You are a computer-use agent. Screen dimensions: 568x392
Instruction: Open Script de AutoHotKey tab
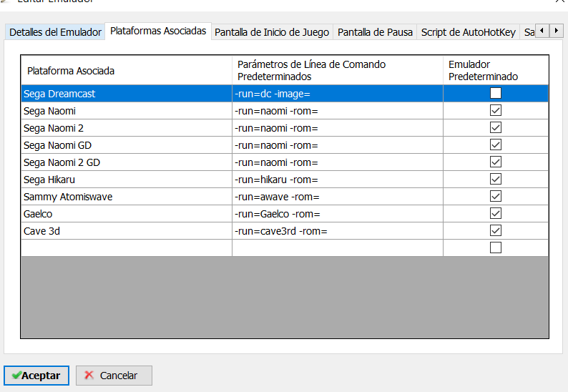[x=468, y=32]
